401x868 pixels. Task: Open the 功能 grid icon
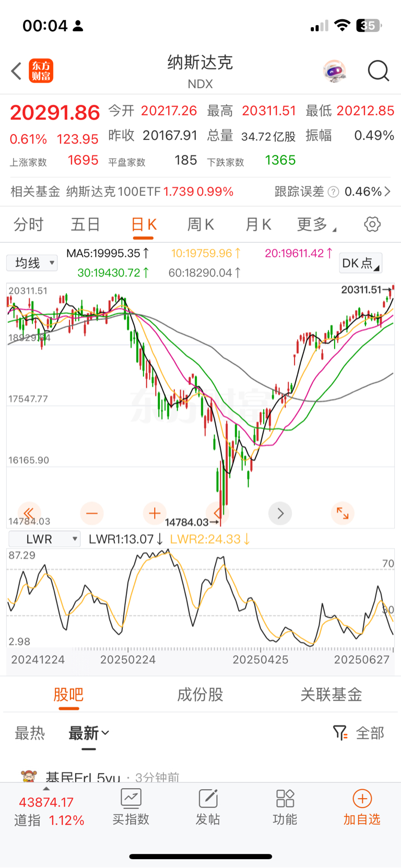click(x=285, y=799)
